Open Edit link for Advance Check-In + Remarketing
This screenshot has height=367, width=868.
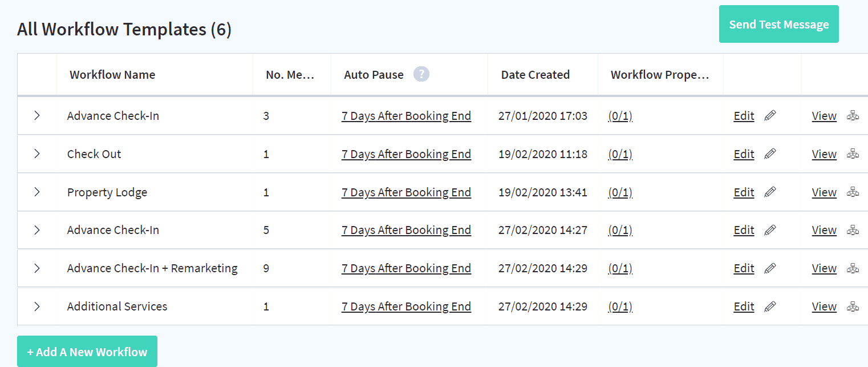pos(744,268)
